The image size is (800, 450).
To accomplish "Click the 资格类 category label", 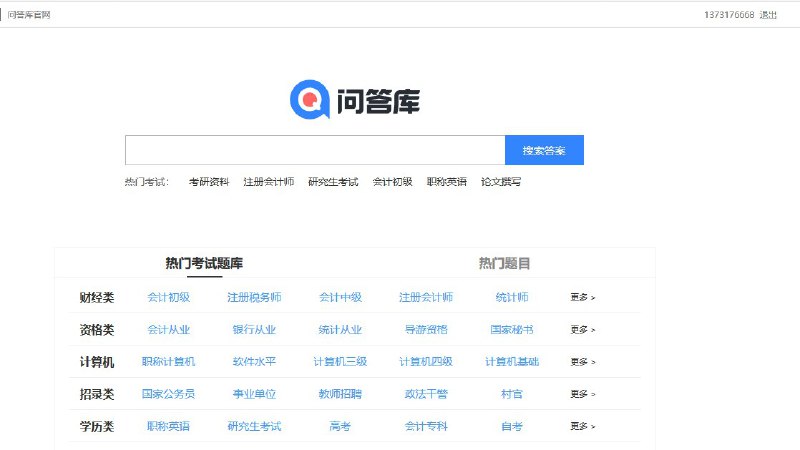I will tap(96, 330).
